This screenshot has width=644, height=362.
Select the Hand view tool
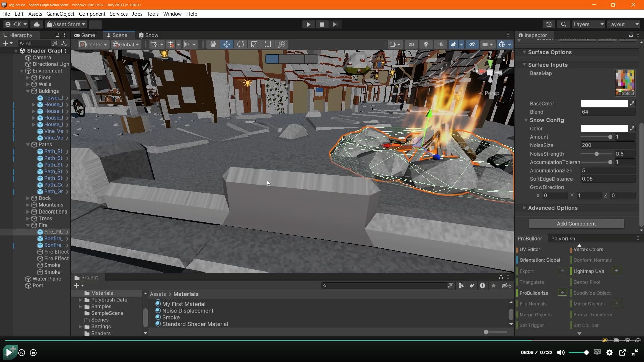(x=213, y=44)
